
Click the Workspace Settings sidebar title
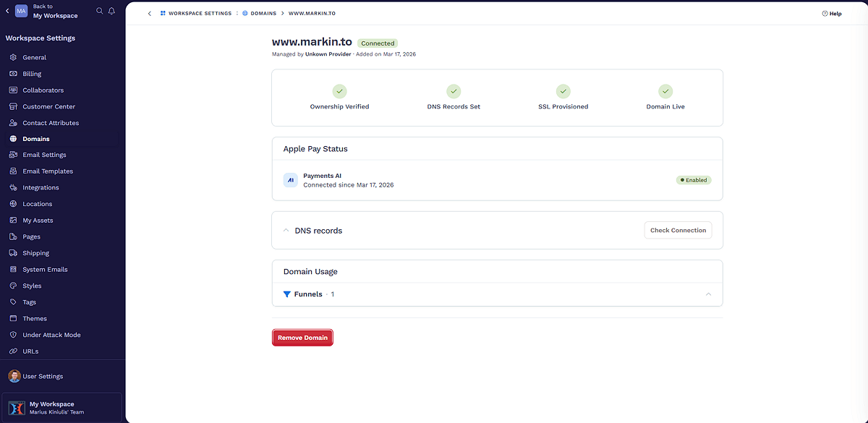click(41, 38)
